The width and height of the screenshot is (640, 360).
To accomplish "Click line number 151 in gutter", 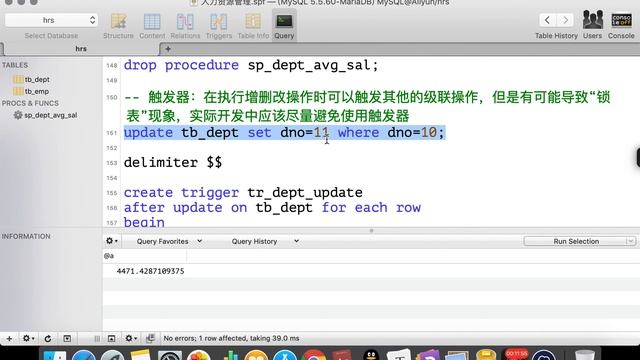I will pyautogui.click(x=111, y=133).
